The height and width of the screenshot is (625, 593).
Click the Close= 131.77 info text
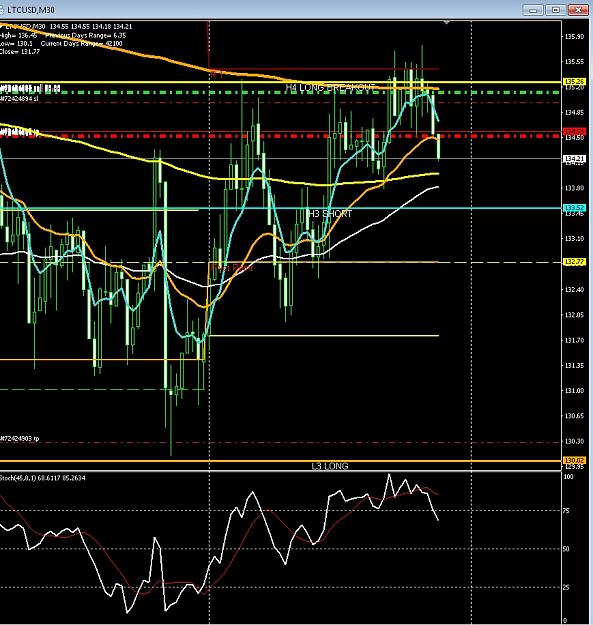[20, 51]
